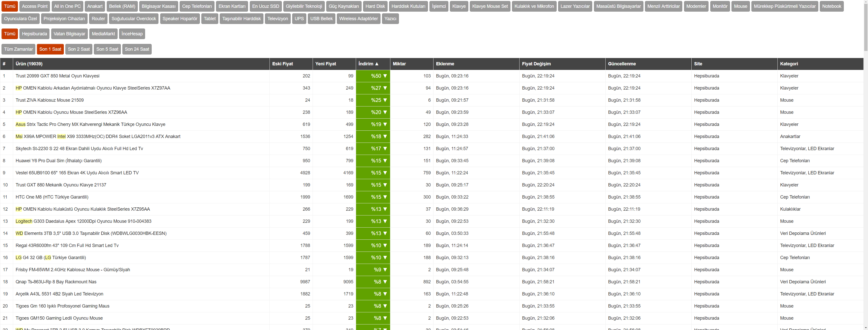Click the %17 discount badge for Skytech TV
The image size is (868, 330).
(373, 149)
